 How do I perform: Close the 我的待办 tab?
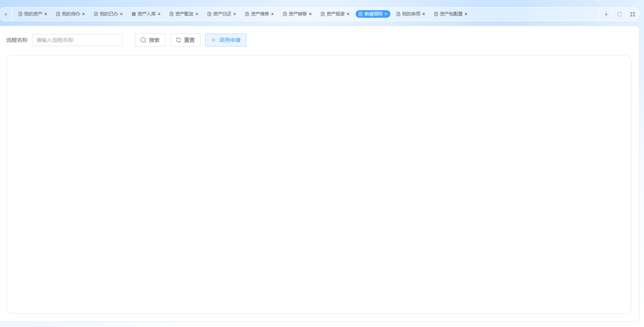tap(84, 14)
